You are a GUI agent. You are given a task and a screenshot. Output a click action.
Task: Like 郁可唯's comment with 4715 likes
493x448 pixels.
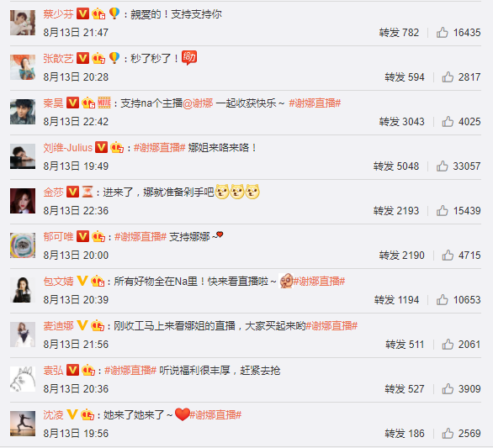point(448,256)
